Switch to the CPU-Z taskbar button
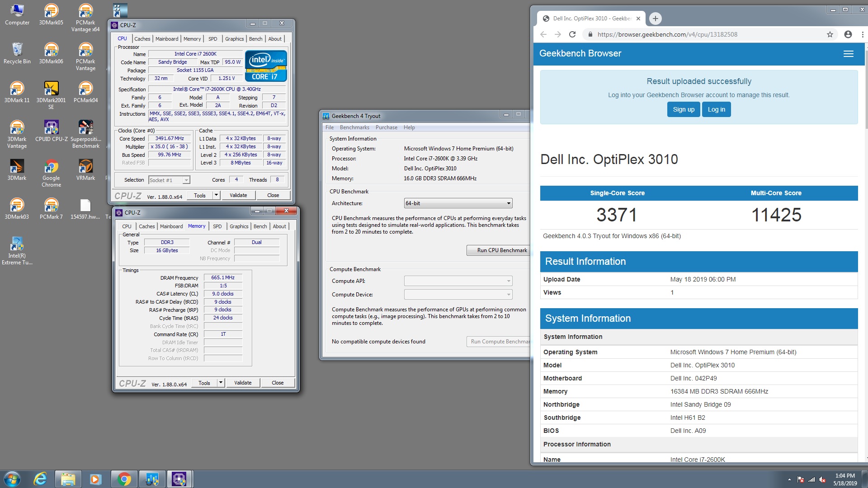The width and height of the screenshot is (868, 488). coord(179,479)
